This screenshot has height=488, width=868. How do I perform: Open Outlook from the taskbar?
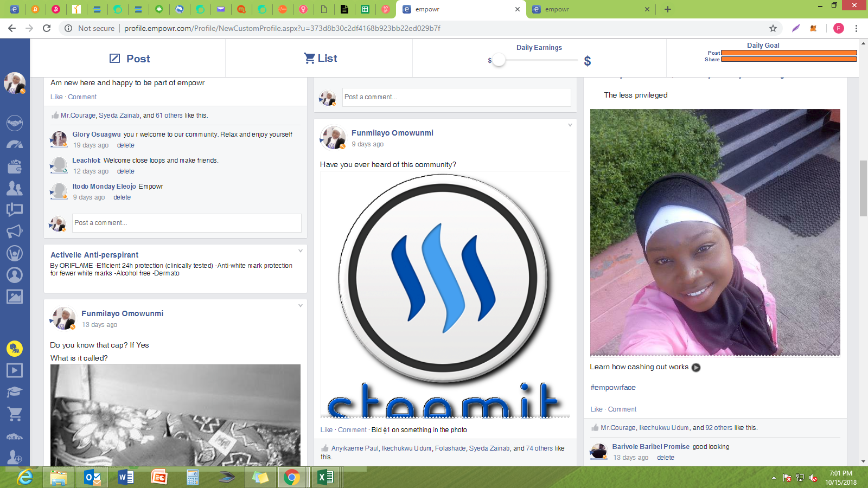point(92,477)
